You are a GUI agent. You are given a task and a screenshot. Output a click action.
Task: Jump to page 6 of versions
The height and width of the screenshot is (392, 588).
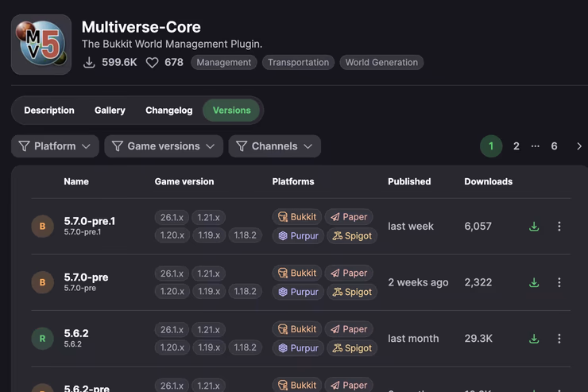tap(554, 146)
